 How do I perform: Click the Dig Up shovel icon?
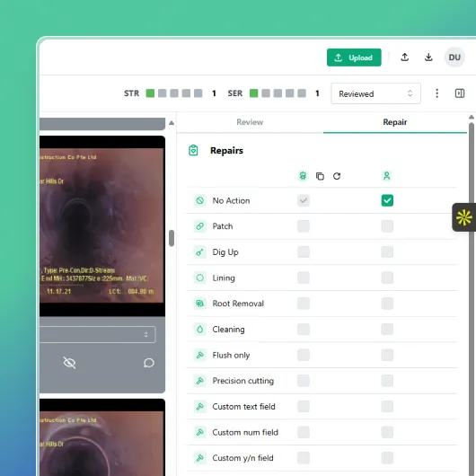pyautogui.click(x=199, y=252)
